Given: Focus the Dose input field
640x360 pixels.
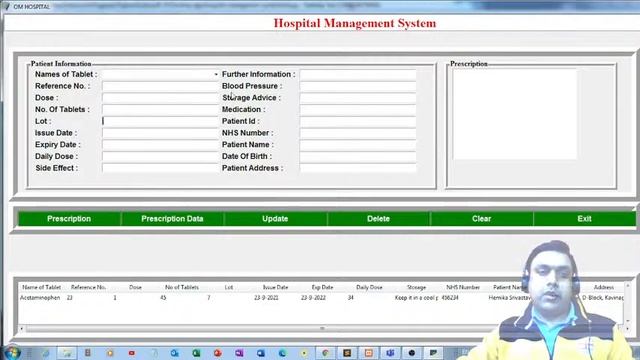Looking at the screenshot, I should (160, 98).
